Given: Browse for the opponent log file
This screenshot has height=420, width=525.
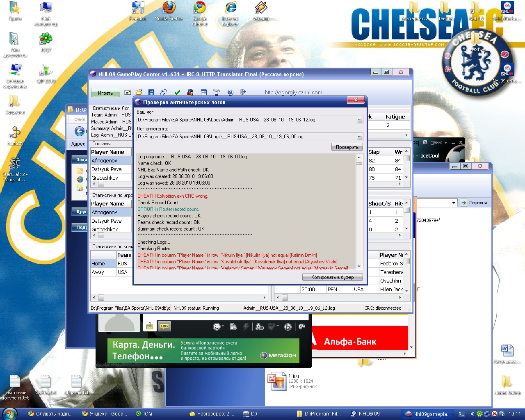Looking at the screenshot, I should pyautogui.click(x=360, y=137).
